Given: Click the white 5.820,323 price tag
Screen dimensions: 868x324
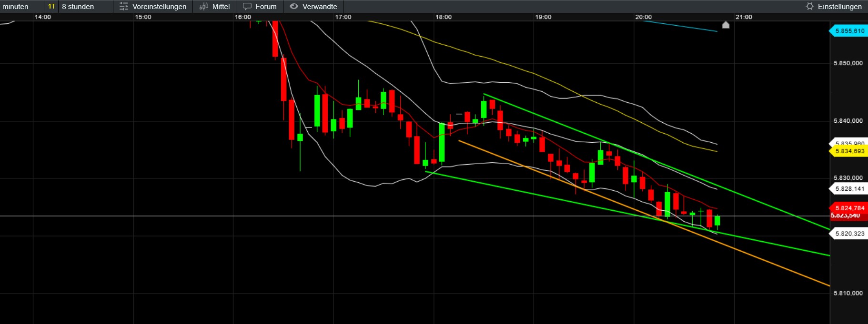Looking at the screenshot, I should (848, 234).
